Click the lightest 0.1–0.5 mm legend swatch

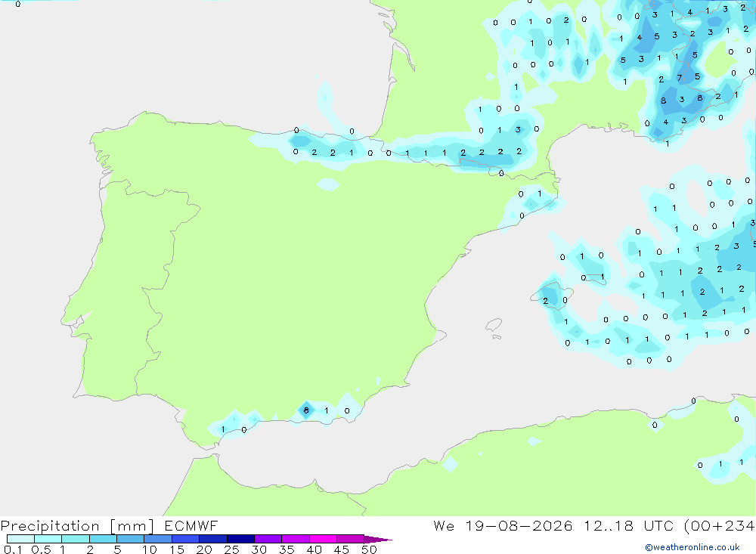tap(20, 539)
